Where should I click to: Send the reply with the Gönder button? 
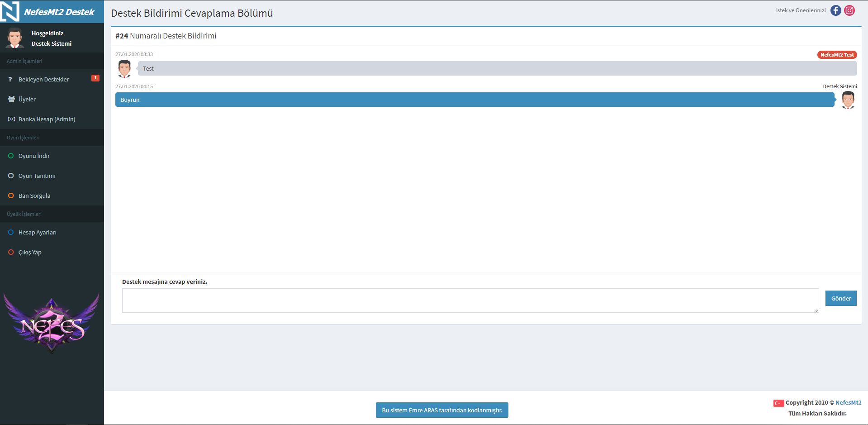(x=841, y=298)
